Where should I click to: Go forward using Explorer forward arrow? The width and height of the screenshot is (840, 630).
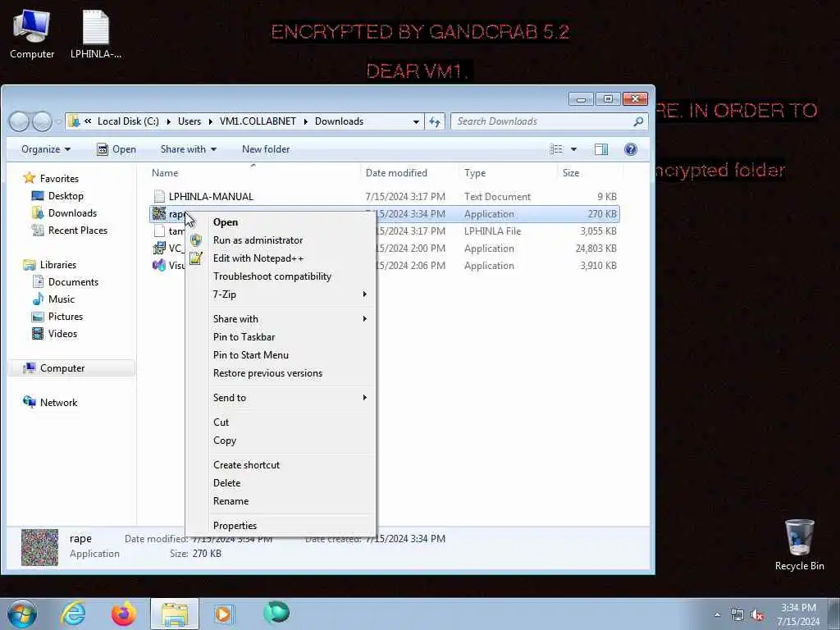(42, 121)
